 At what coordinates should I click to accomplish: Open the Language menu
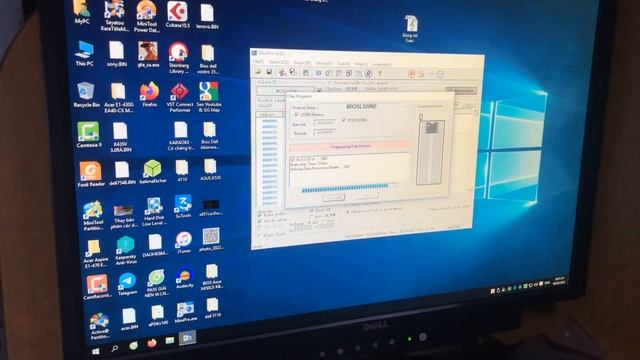(382, 64)
